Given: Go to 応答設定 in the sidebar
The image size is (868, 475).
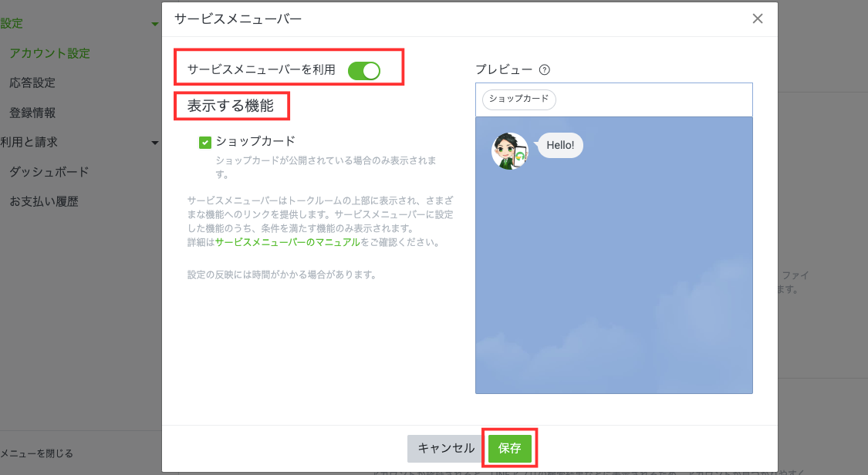Looking at the screenshot, I should coord(32,83).
